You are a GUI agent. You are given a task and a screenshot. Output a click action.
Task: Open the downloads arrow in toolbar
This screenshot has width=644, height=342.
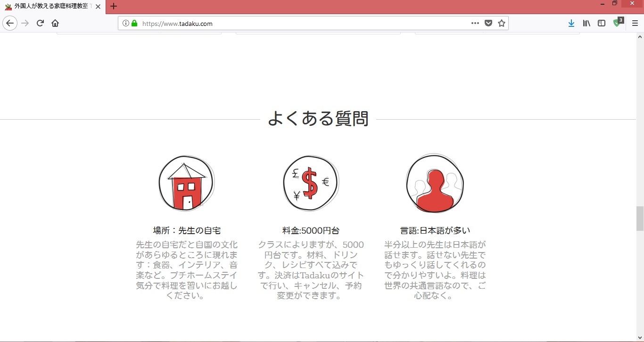tap(571, 23)
